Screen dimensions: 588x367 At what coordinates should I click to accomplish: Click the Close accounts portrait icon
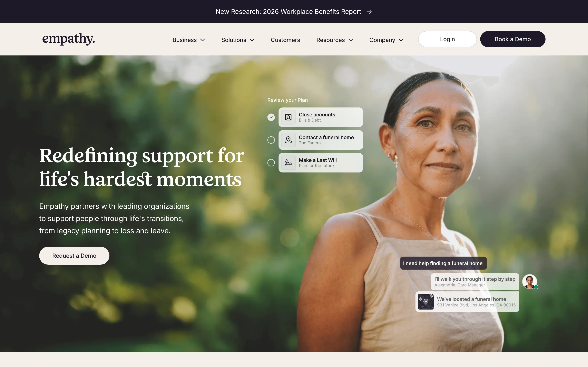288,117
